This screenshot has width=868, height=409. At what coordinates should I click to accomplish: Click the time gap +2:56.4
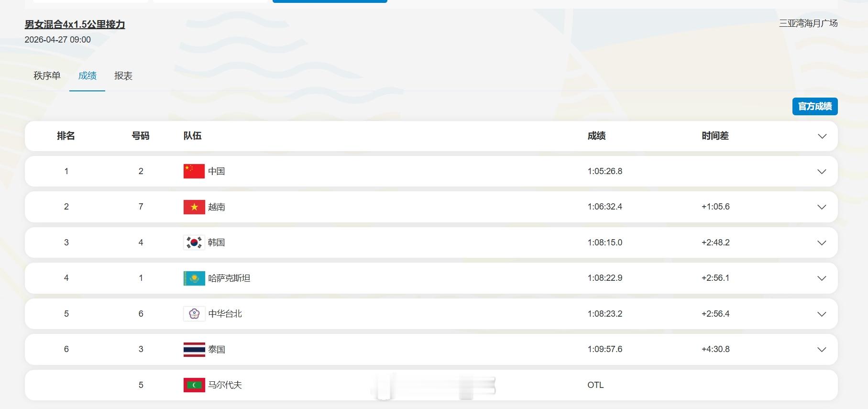coord(715,314)
